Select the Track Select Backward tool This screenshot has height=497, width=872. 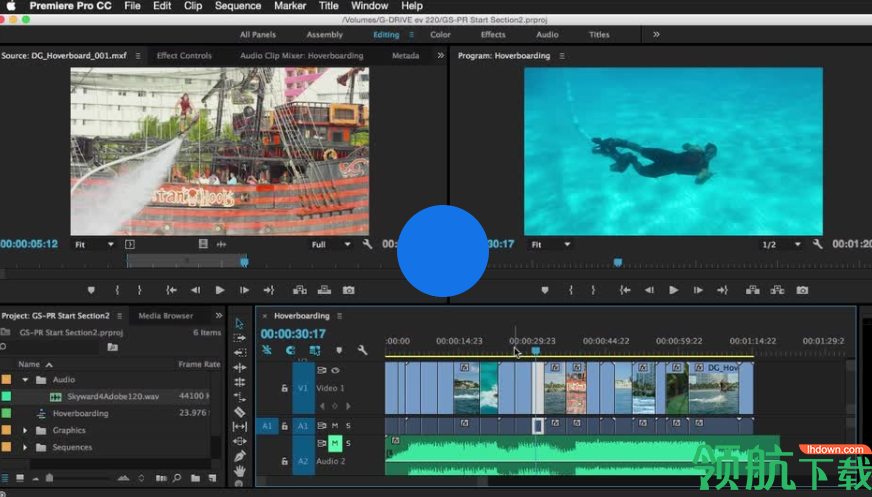239,352
